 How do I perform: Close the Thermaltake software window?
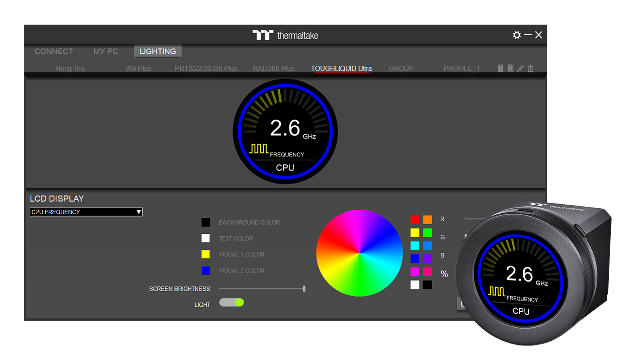(539, 35)
